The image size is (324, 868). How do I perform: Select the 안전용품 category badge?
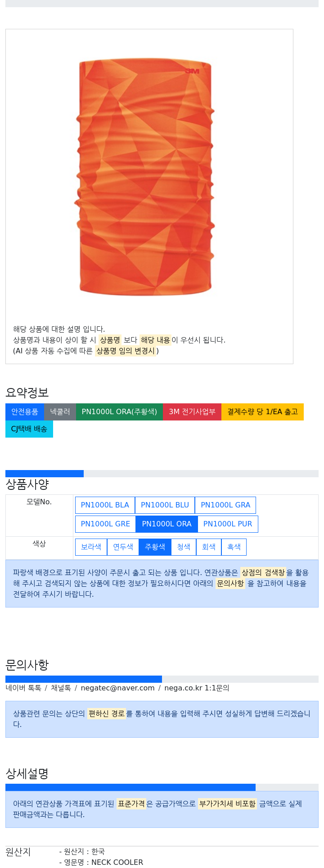tap(25, 412)
